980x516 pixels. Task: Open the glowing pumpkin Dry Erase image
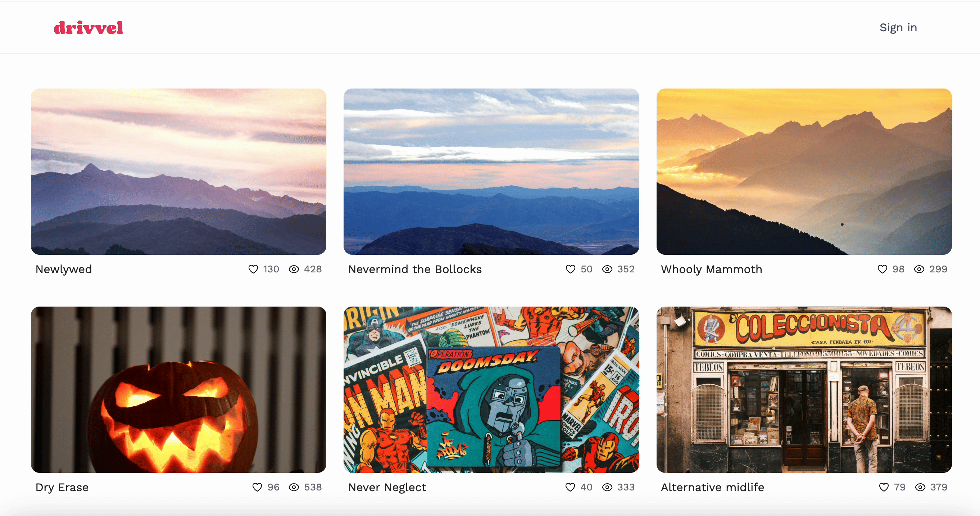click(x=178, y=390)
